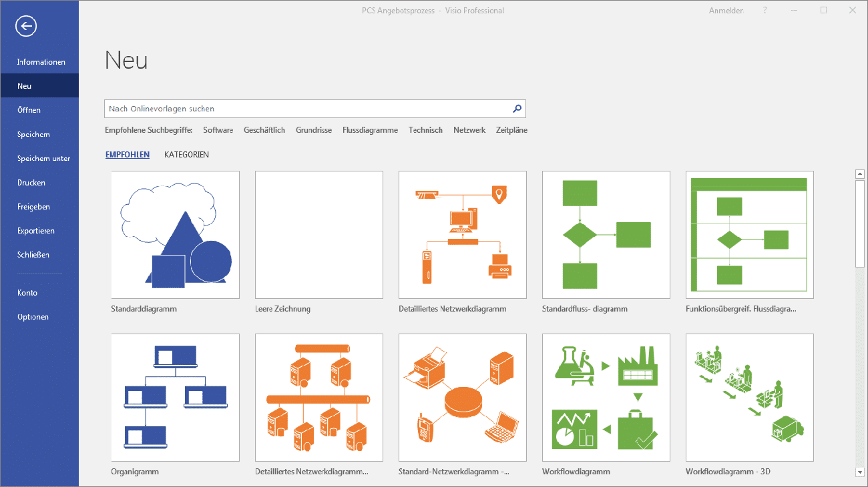The image size is (868, 487).
Task: Select the Standarddiagramm template
Action: (x=175, y=234)
